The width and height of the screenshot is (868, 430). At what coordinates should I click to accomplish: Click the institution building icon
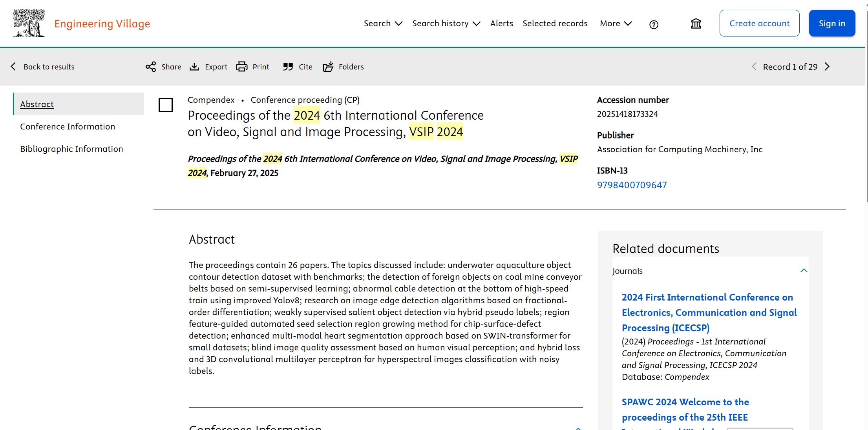[x=696, y=24]
